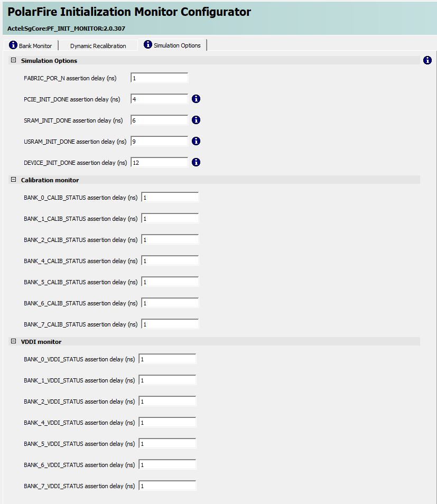Click info icon beside DEVICE_INIT_DONE delay field
The image size is (437, 504).
click(196, 162)
